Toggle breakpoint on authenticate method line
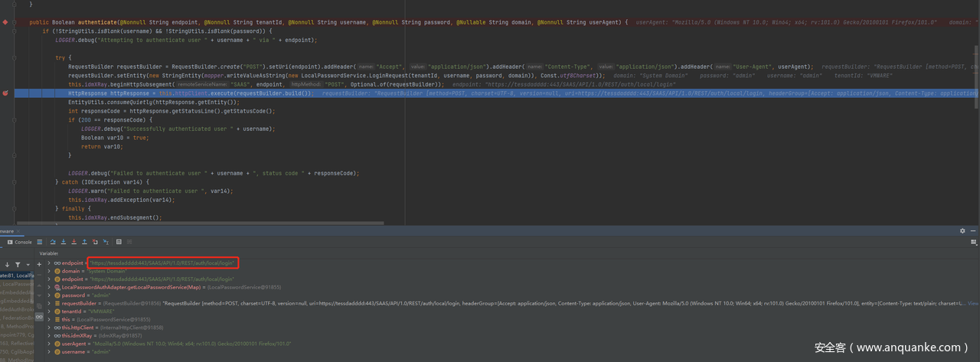980x362 pixels. point(5,22)
